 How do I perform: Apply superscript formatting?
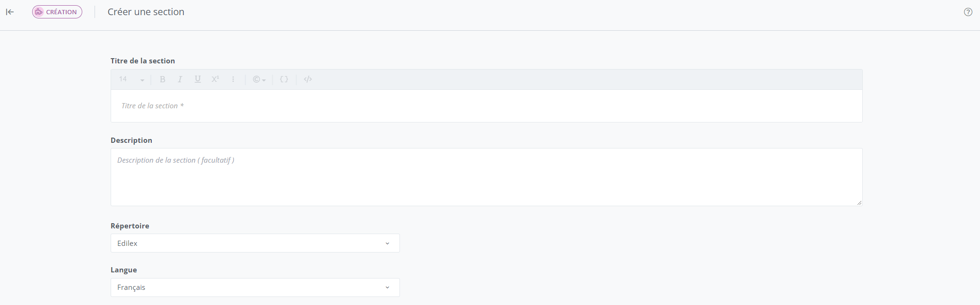click(215, 79)
